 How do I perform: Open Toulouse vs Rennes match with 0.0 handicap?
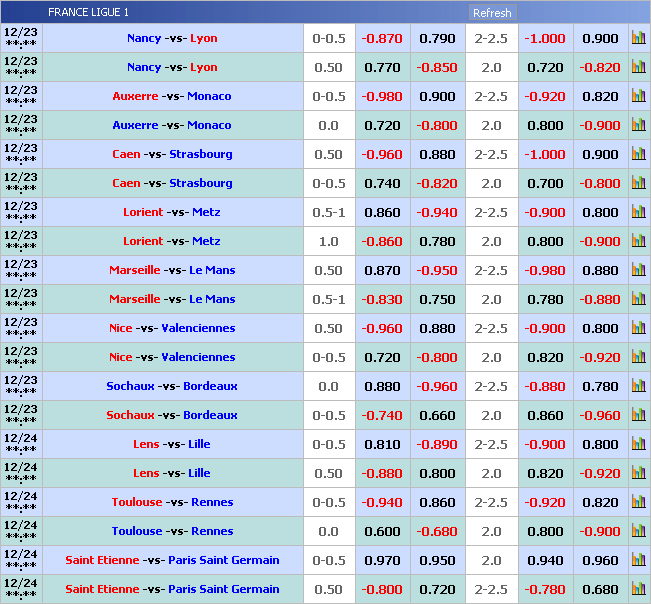pos(172,531)
